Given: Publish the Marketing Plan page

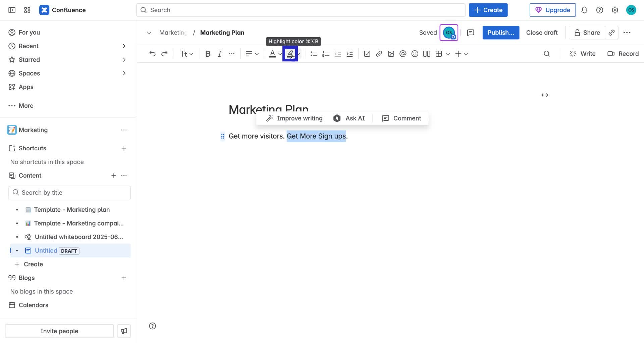Looking at the screenshot, I should click(500, 33).
